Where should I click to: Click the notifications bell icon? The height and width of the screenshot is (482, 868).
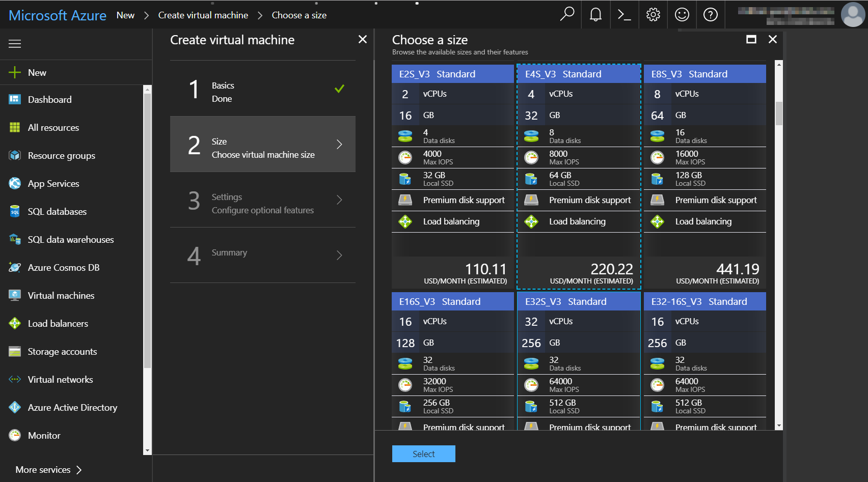click(x=595, y=15)
